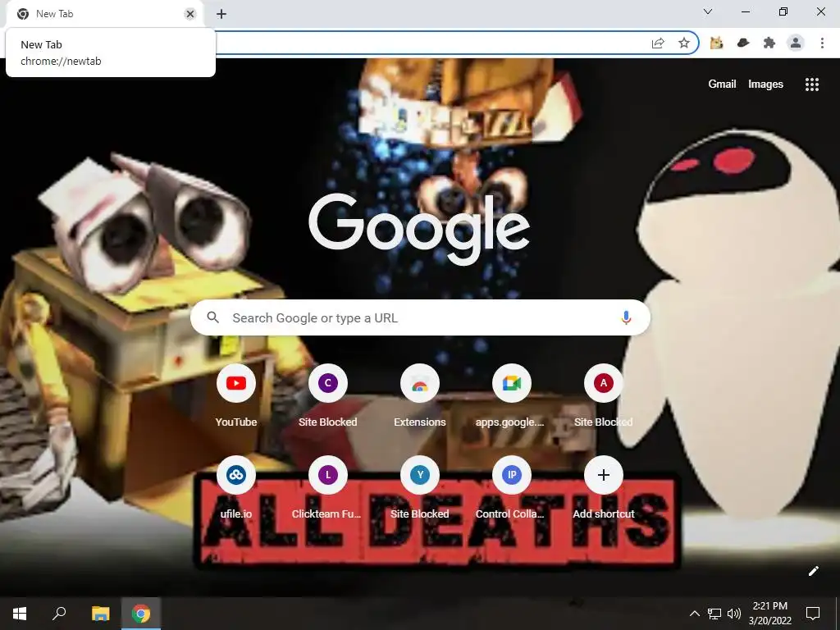The height and width of the screenshot is (630, 840).
Task: Open File Explorer from the taskbar
Action: [100, 614]
